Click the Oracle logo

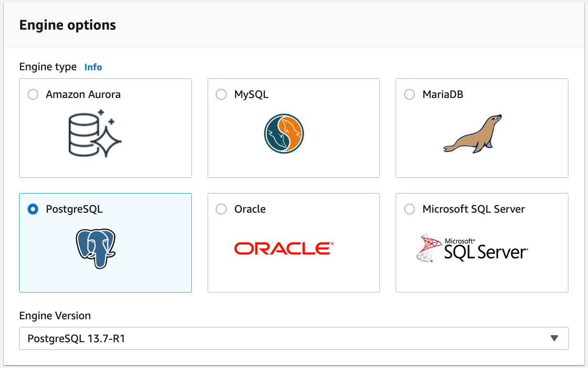tap(283, 248)
